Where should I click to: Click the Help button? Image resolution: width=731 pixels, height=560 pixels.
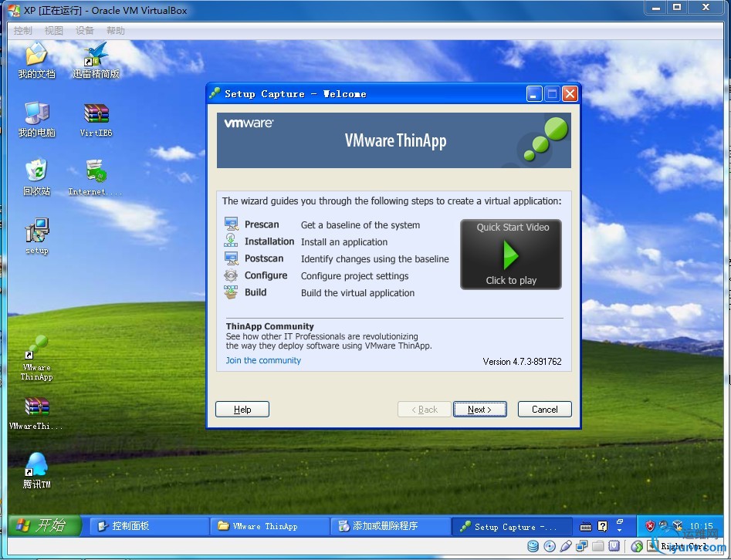coord(242,409)
